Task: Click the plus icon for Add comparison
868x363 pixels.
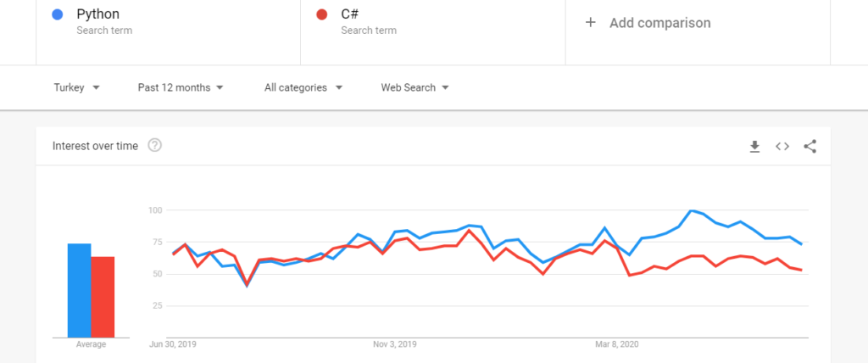Action: tap(591, 23)
